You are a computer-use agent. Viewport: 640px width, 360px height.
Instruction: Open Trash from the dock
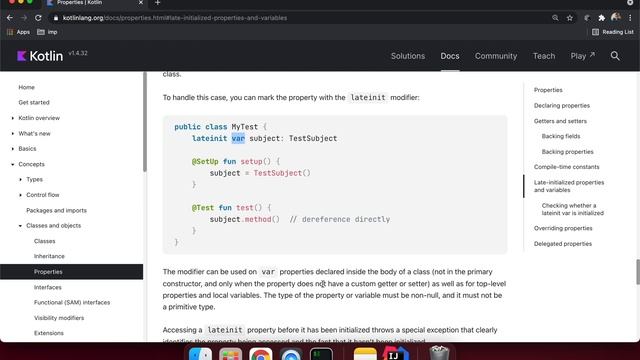click(440, 353)
